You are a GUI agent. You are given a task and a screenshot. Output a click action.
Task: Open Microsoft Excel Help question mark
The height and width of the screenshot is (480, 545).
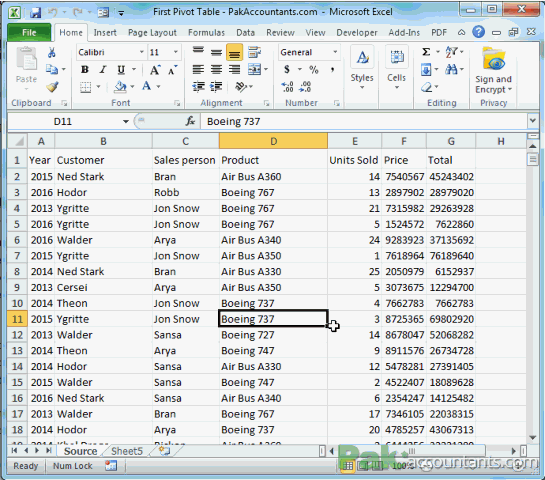coord(479,32)
